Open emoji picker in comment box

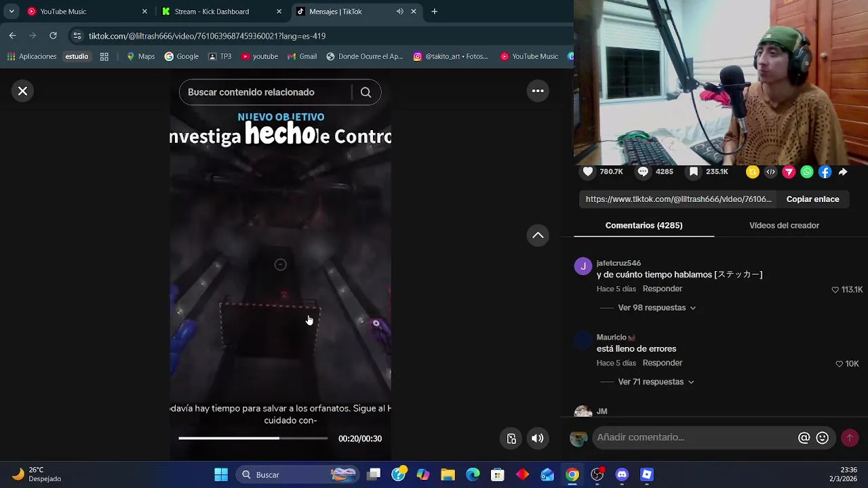pyautogui.click(x=823, y=438)
